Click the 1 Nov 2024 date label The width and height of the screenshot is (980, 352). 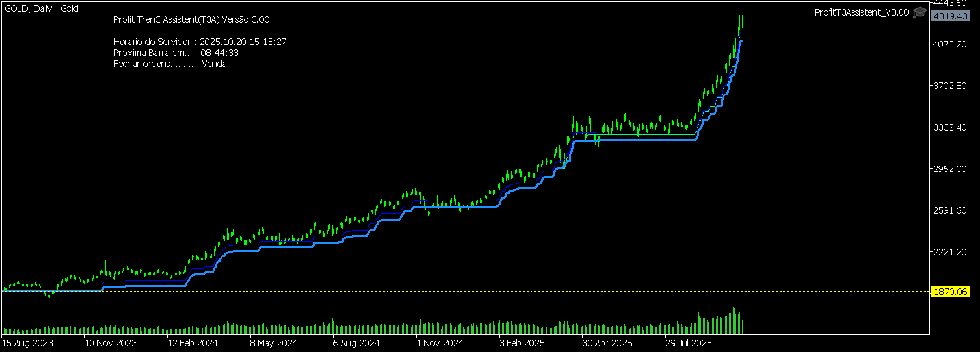(440, 343)
